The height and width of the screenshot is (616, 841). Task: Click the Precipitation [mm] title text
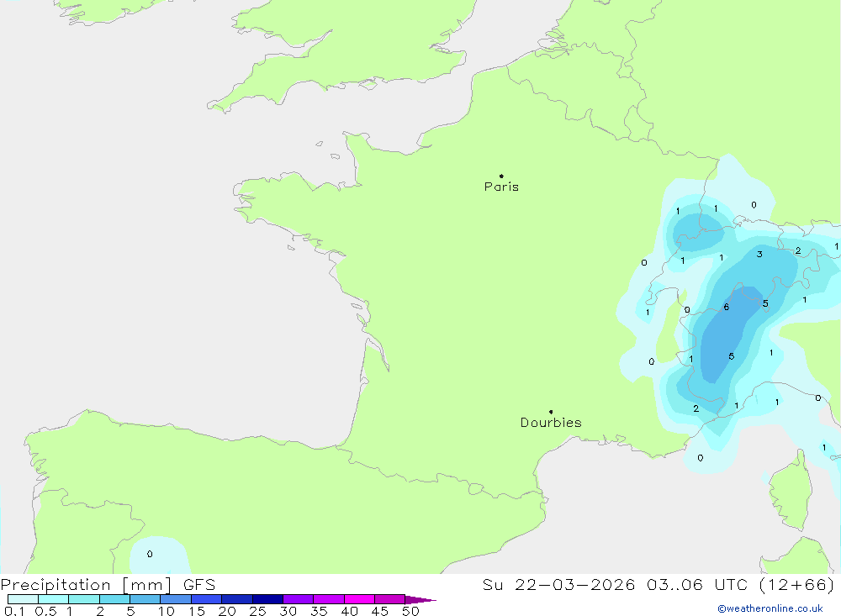coord(86,585)
